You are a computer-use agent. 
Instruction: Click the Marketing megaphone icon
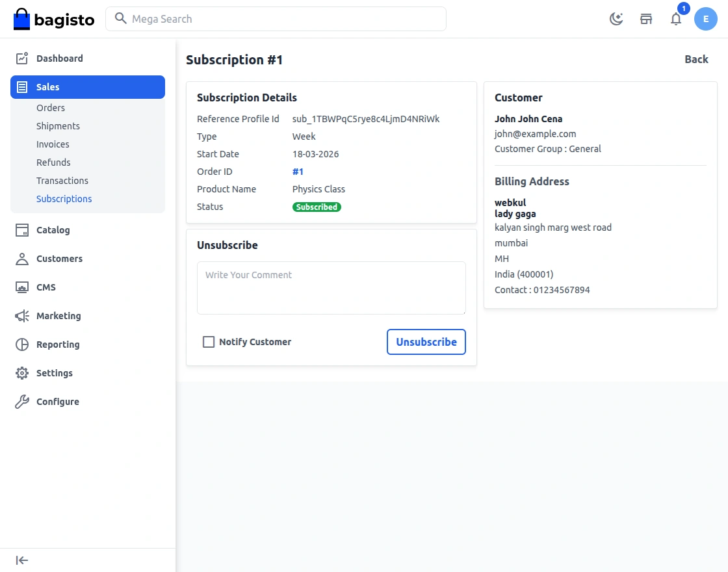coord(21,315)
